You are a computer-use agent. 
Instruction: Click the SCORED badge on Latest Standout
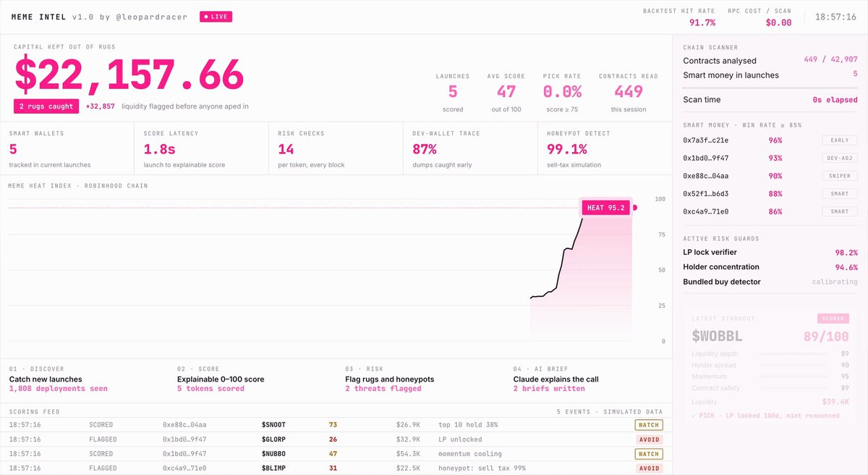[832, 319]
